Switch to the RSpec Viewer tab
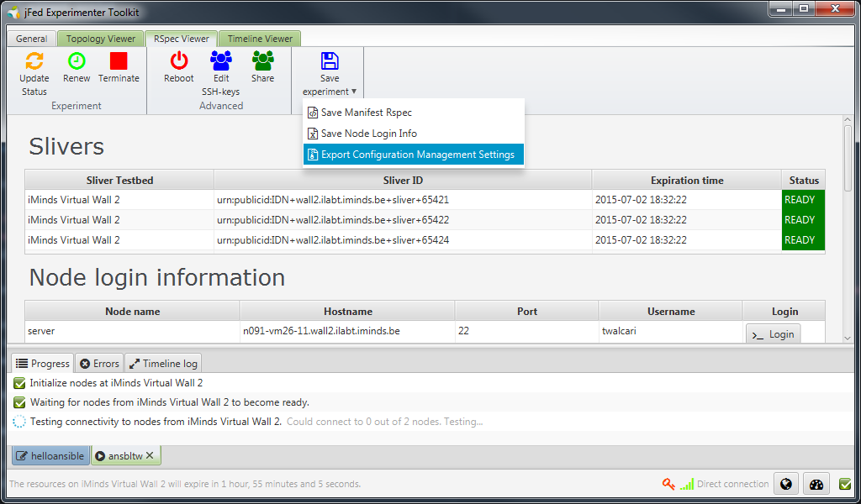The width and height of the screenshot is (861, 504). click(182, 39)
